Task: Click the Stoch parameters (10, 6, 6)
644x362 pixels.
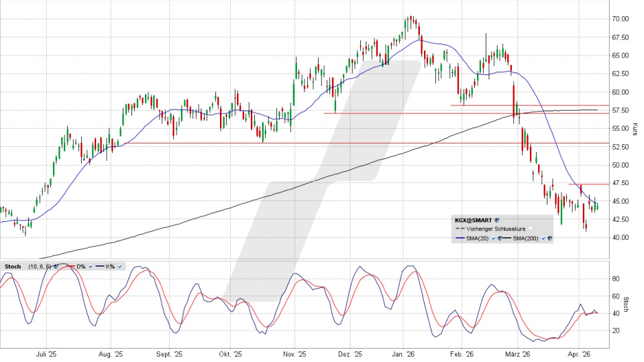Action: pyautogui.click(x=39, y=267)
